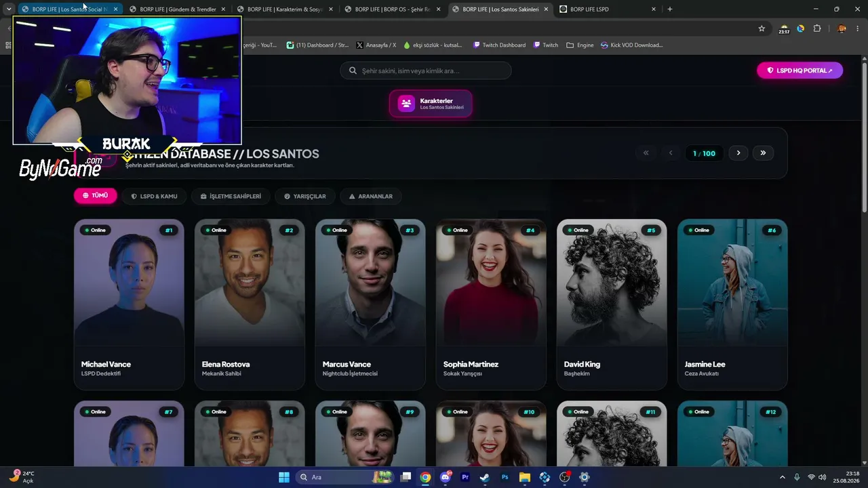
Task: Click the Ceza Avukatı role text
Action: [702, 373]
